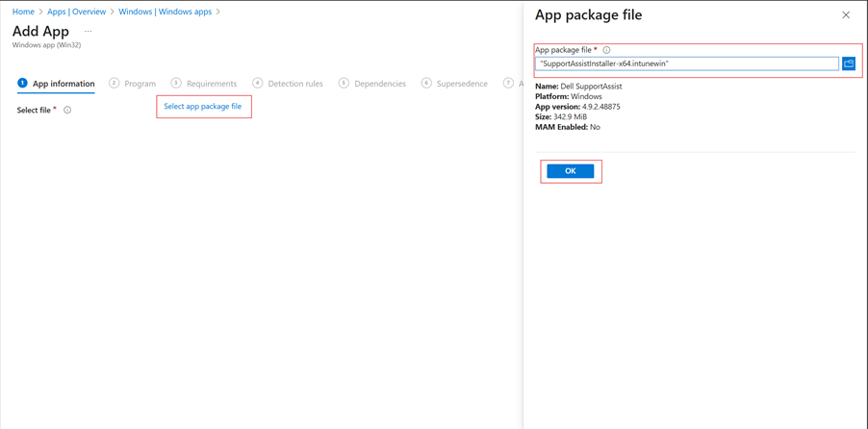Image resolution: width=868 pixels, height=429 pixels.
Task: Switch to the Supersedence step tab
Action: 454,84
